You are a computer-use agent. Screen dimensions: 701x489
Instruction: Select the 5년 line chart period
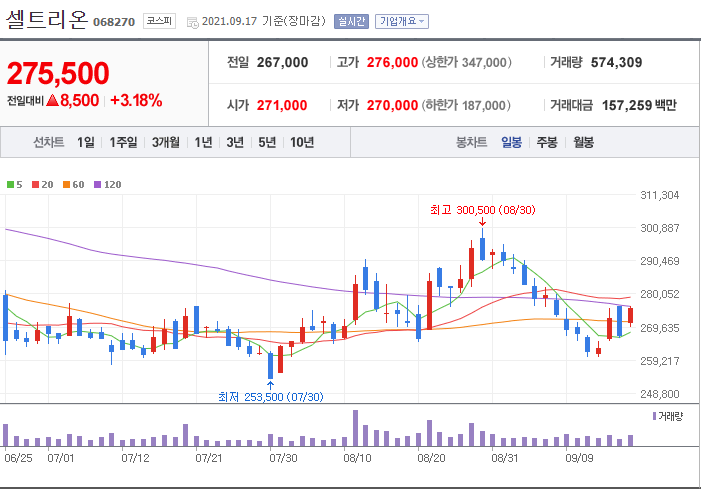(267, 142)
